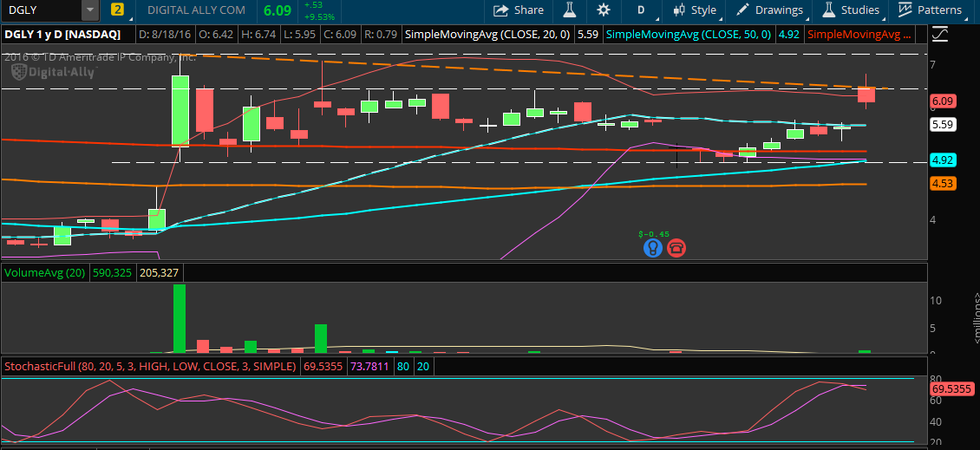
Task: Open the Style menu
Action: pos(695,10)
